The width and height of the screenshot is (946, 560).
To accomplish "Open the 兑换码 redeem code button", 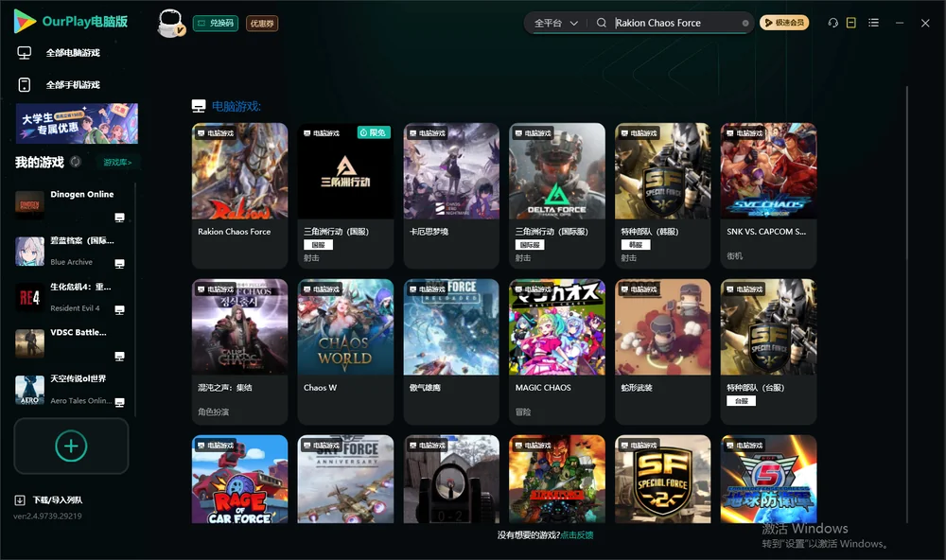I will click(216, 23).
